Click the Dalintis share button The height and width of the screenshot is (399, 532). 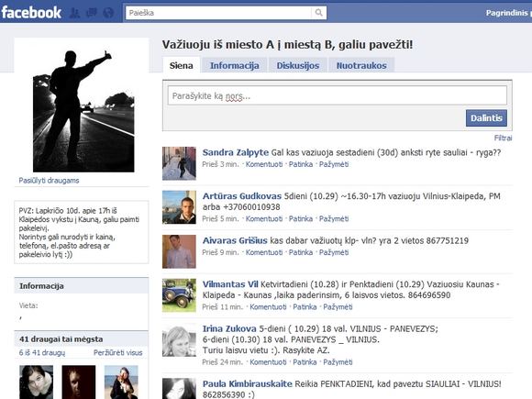486,118
